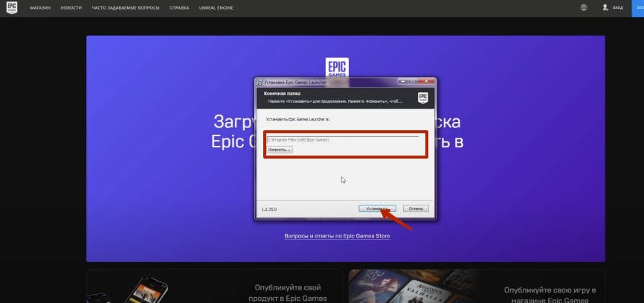Click the phone image in product card

pos(147,289)
